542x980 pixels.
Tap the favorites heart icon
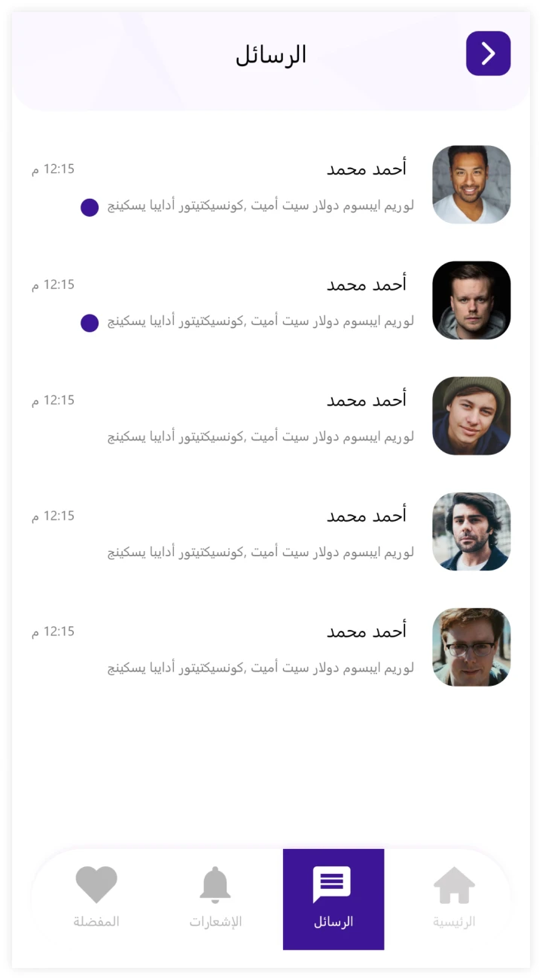[96, 884]
